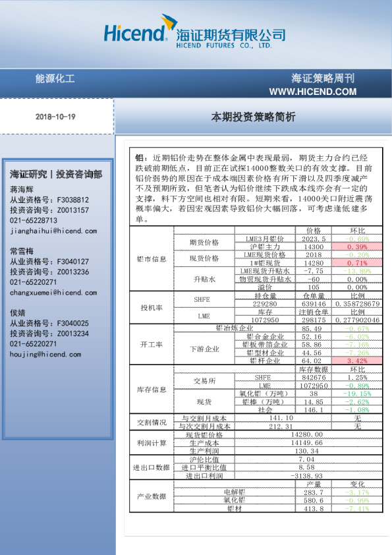Image resolution: width=392 pixels, height=555 pixels.
Task: Select consulting number Z0013236
Action: (x=73, y=272)
